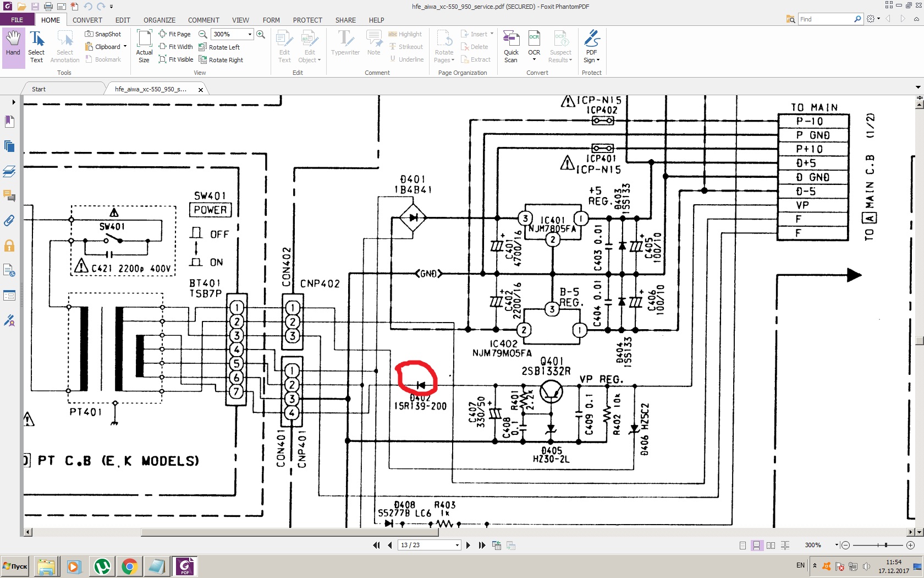Viewport: 924px width, 578px height.
Task: Open the quick access Open folder icon
Action: click(21, 7)
